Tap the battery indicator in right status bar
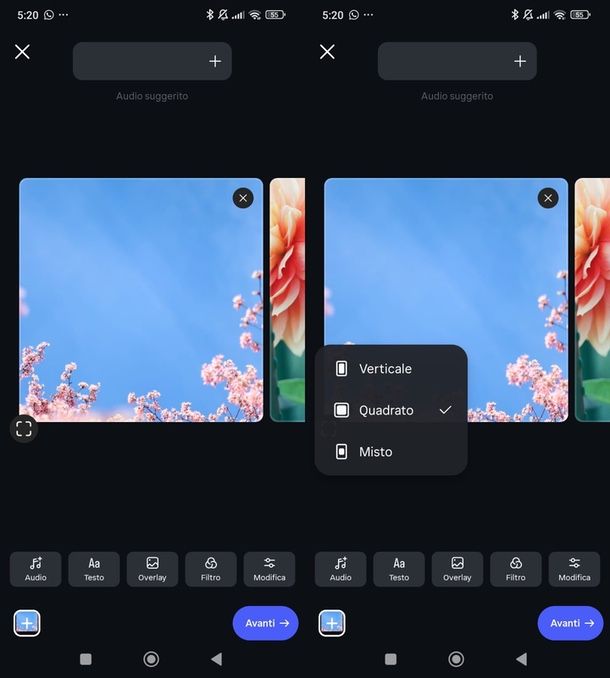The width and height of the screenshot is (610, 678). coord(580,15)
